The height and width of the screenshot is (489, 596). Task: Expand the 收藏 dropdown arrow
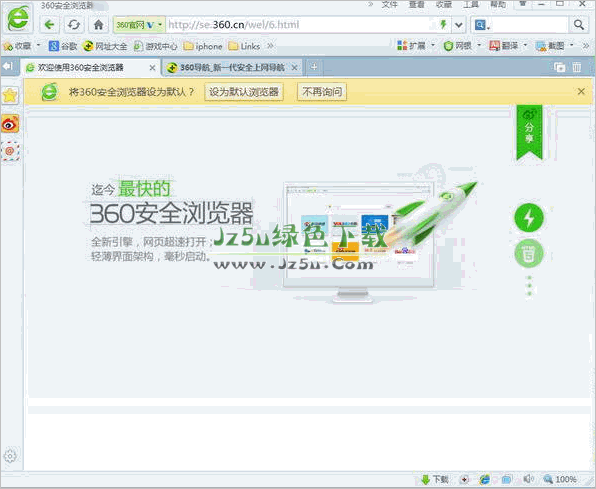pos(38,46)
